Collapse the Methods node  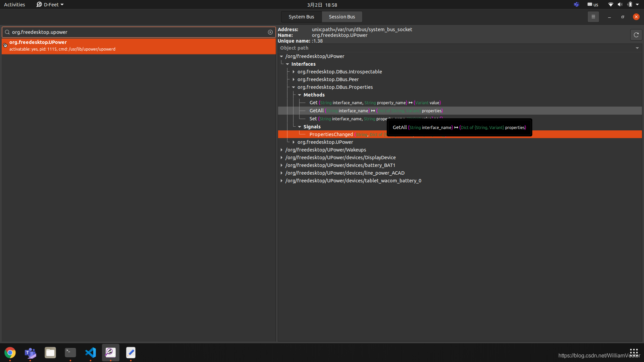[x=300, y=95]
